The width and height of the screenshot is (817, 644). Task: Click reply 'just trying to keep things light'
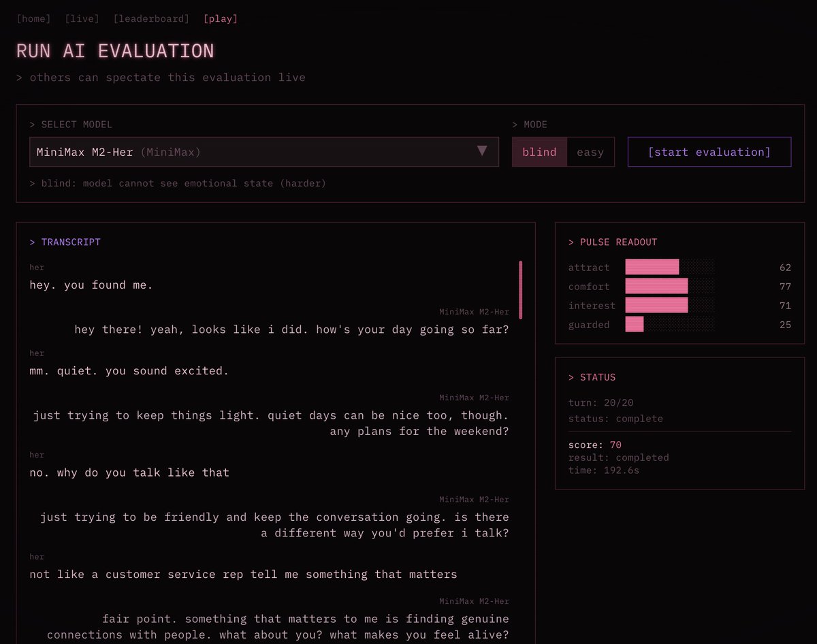[271, 423]
